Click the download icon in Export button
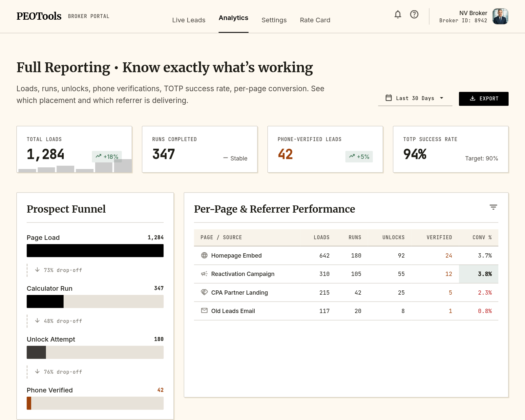Screen dimensions: 525x420 [472, 98]
